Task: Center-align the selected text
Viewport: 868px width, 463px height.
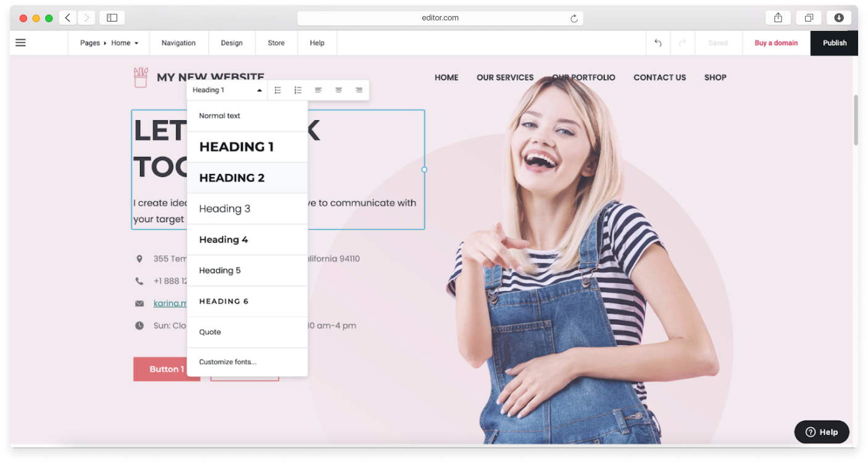Action: coord(338,90)
